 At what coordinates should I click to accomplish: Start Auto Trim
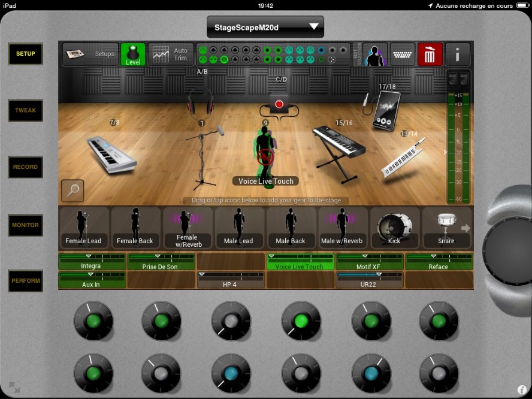click(171, 55)
